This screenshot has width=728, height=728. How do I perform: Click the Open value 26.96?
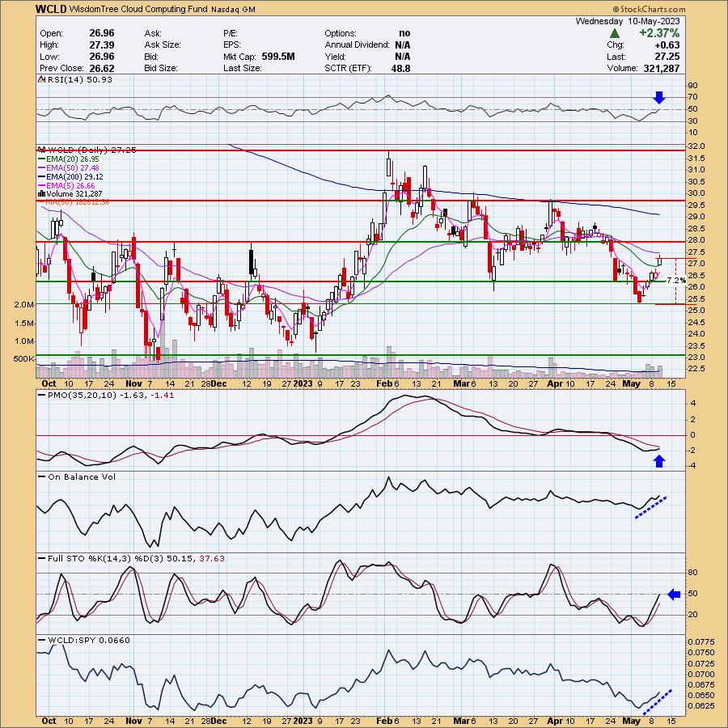(x=101, y=33)
